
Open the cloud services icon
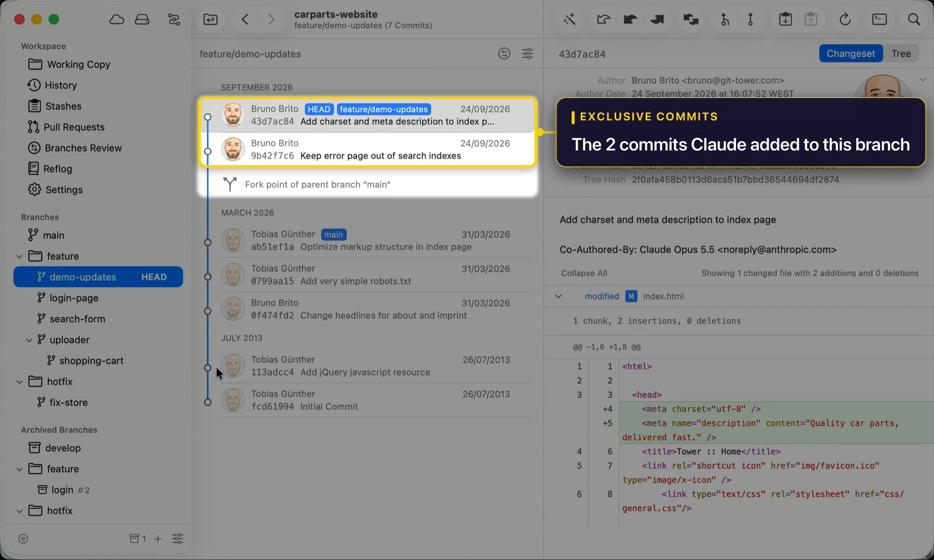[x=117, y=20]
